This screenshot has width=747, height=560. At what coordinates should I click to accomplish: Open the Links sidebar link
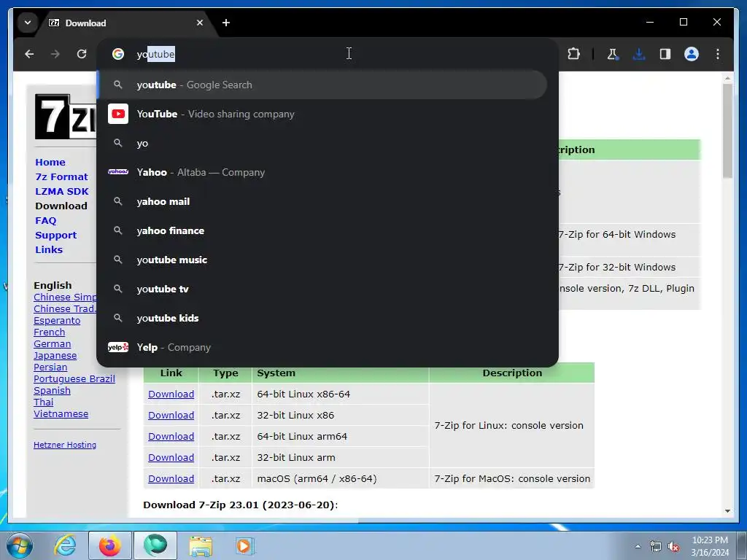click(x=49, y=249)
